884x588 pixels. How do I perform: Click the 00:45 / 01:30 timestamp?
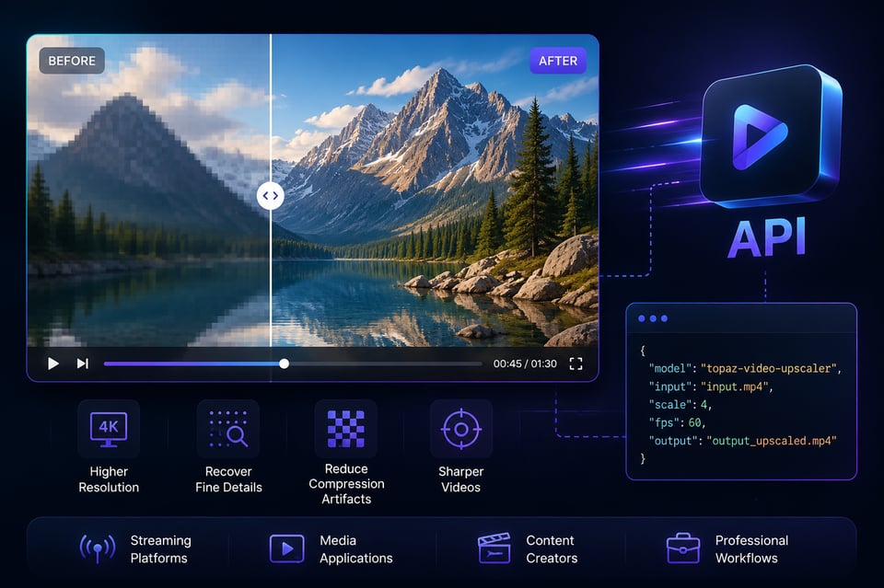(x=525, y=363)
